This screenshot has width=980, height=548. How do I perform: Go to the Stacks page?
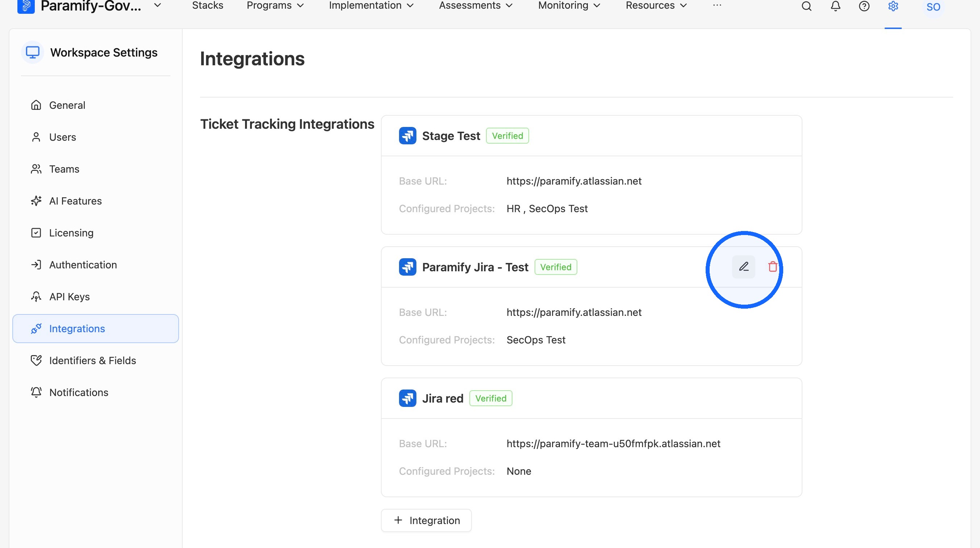[x=207, y=5]
